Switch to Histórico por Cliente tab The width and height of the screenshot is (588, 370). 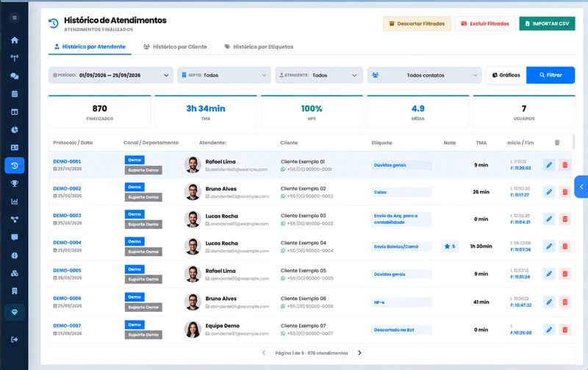[175, 46]
